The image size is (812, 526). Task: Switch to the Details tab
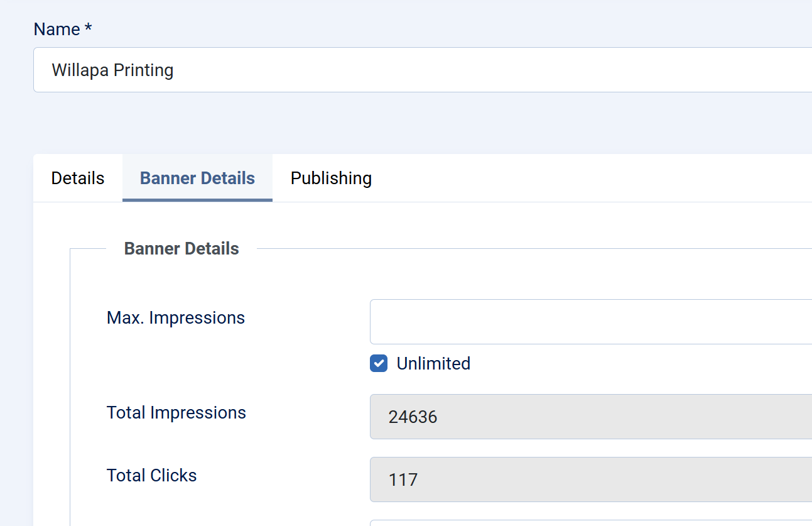(78, 178)
